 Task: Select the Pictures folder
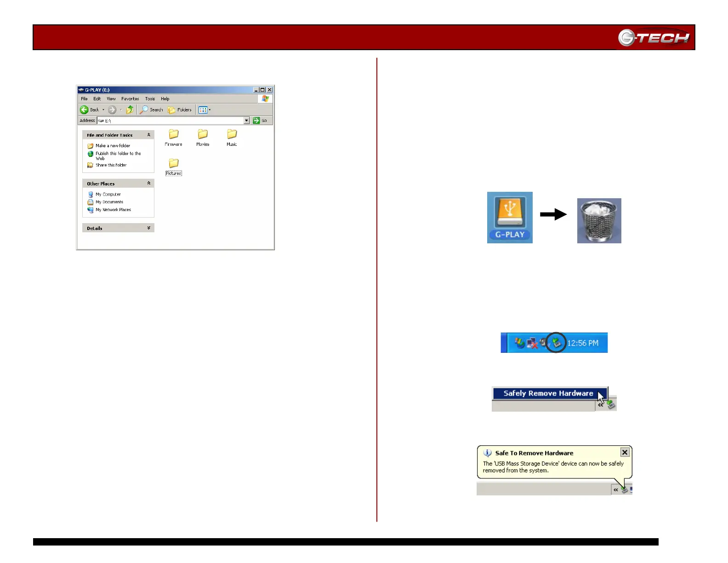tap(174, 167)
